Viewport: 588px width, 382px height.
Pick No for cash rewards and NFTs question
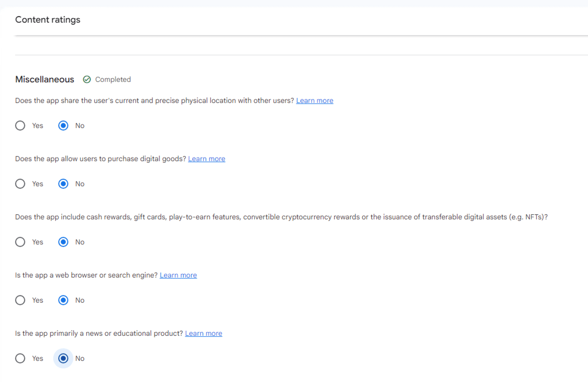point(63,242)
